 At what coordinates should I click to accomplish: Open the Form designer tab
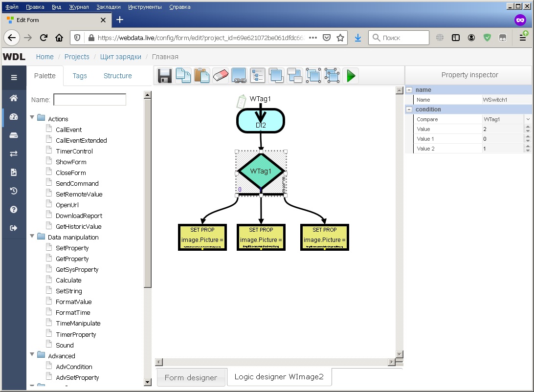[191, 377]
